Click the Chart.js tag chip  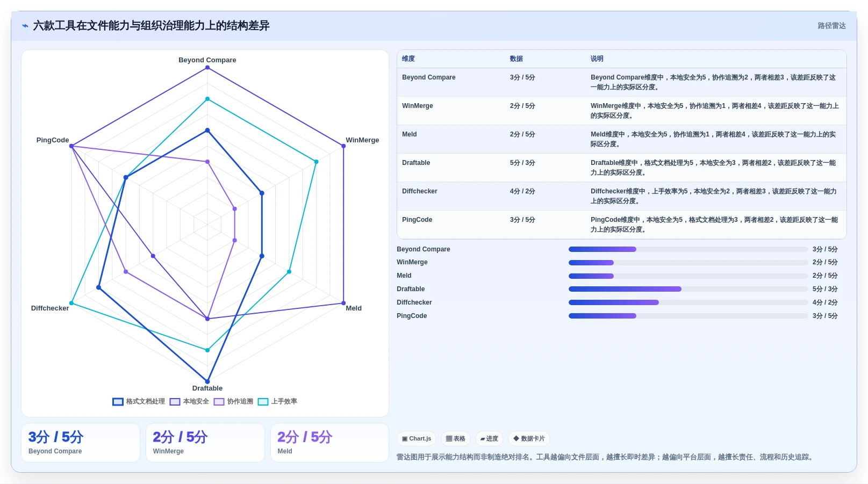[417, 439]
